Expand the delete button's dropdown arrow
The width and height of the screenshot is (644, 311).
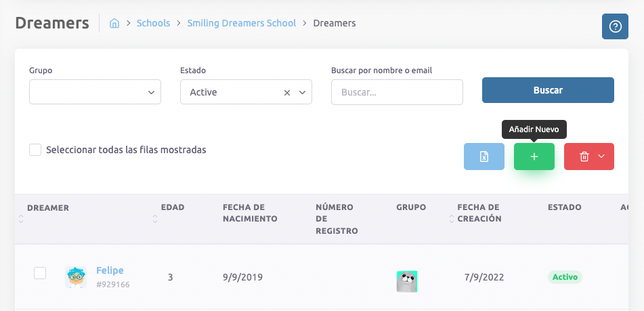601,157
